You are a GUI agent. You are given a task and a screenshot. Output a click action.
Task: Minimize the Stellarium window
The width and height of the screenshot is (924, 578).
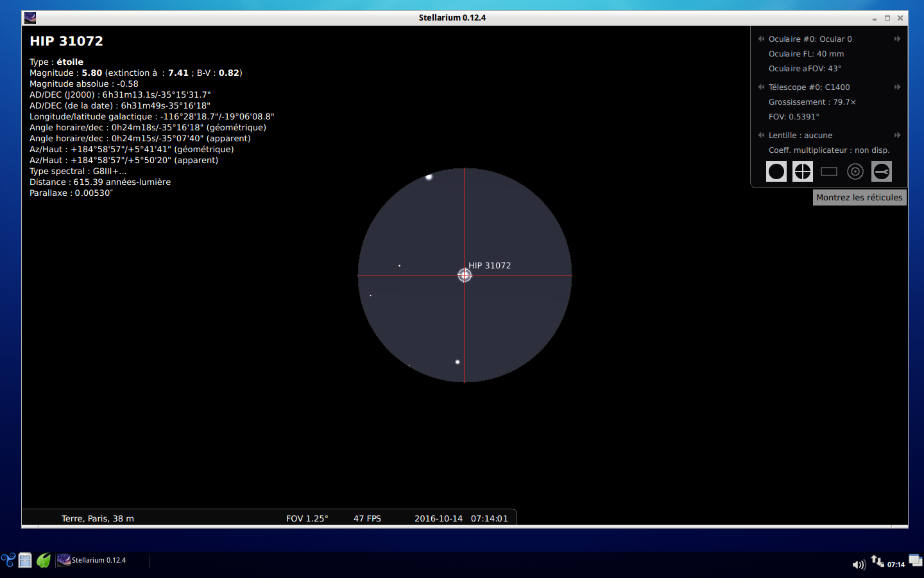(875, 18)
